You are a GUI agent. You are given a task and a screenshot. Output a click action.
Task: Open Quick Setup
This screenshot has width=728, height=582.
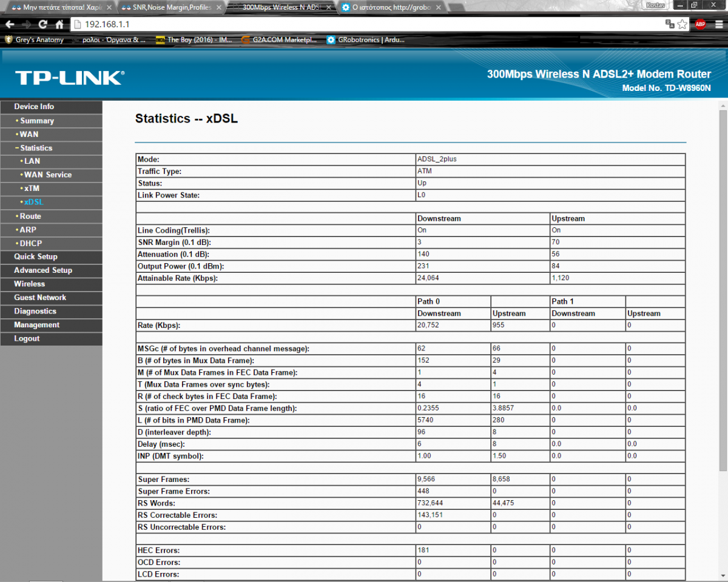coord(51,256)
